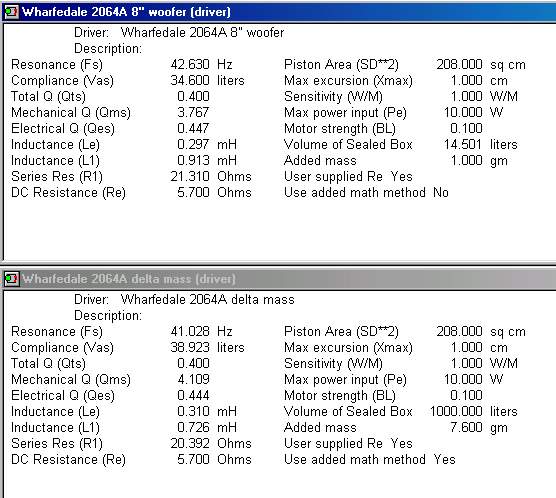
Task: Click 'Description:' label in woofer window
Action: coord(108,49)
